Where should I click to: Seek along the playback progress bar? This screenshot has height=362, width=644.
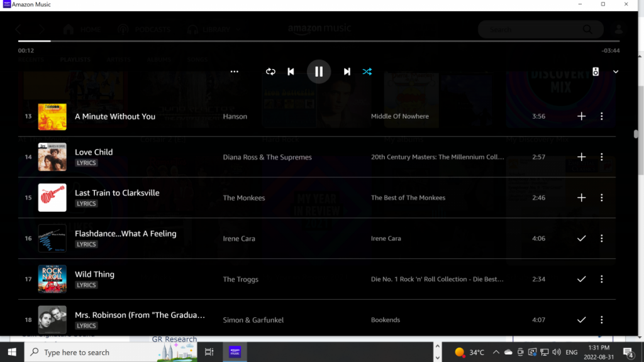coord(319,41)
